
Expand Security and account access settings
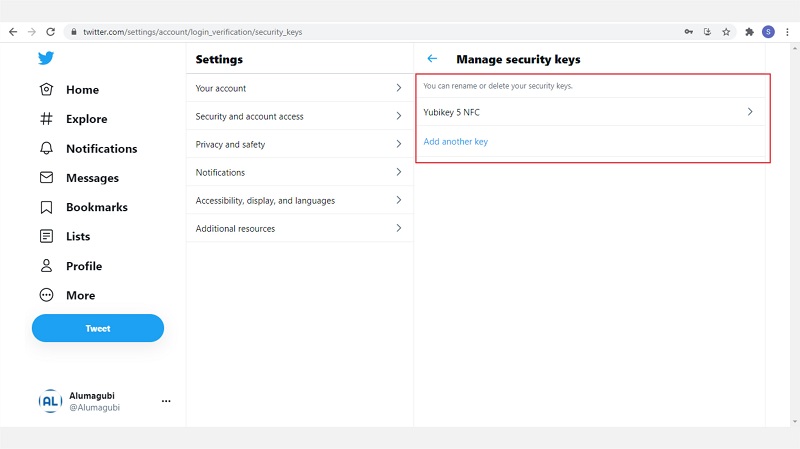click(x=299, y=116)
